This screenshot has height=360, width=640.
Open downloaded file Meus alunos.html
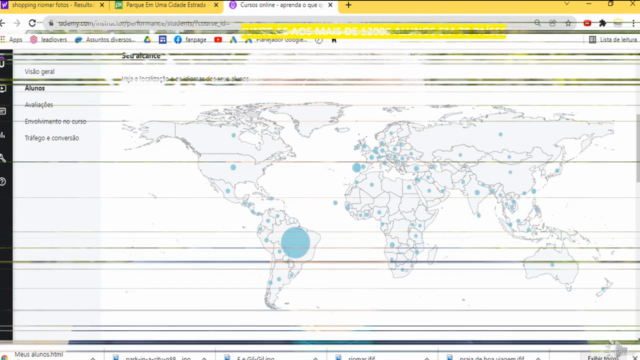click(39, 355)
